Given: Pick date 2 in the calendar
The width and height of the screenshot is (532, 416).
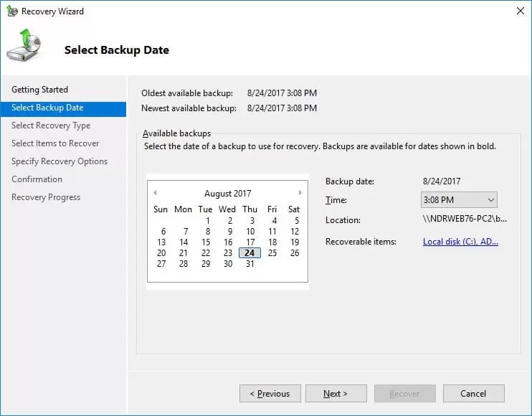Looking at the screenshot, I should (230, 221).
